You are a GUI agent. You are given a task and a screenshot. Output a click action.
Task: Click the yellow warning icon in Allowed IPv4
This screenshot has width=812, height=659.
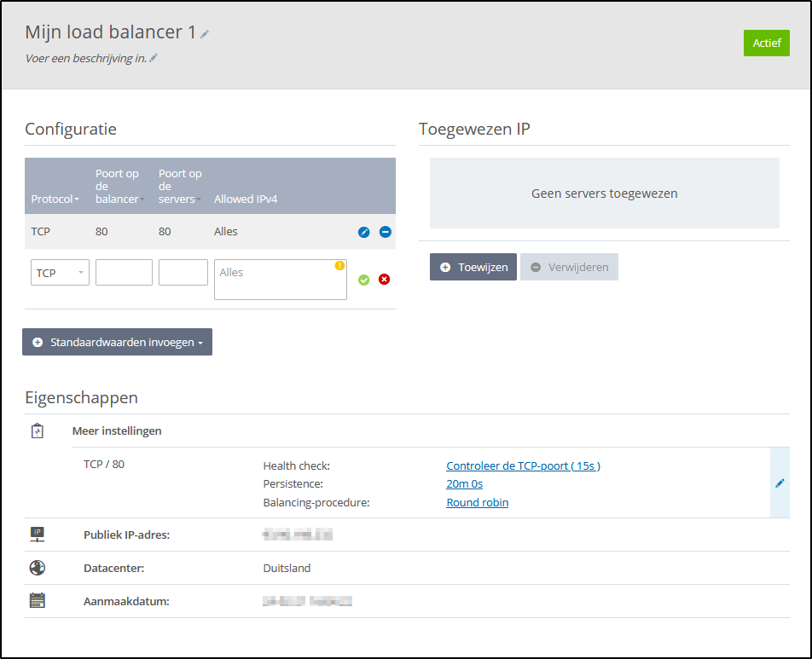click(x=339, y=266)
